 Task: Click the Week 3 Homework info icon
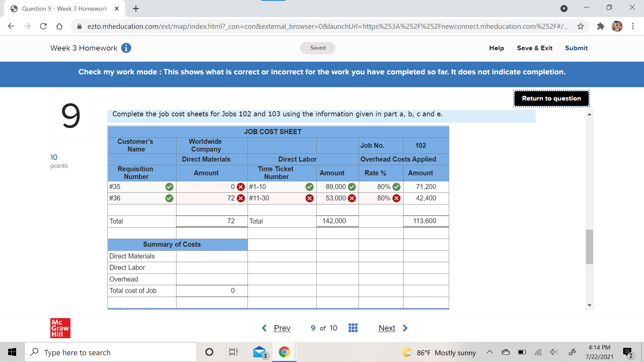tap(126, 48)
